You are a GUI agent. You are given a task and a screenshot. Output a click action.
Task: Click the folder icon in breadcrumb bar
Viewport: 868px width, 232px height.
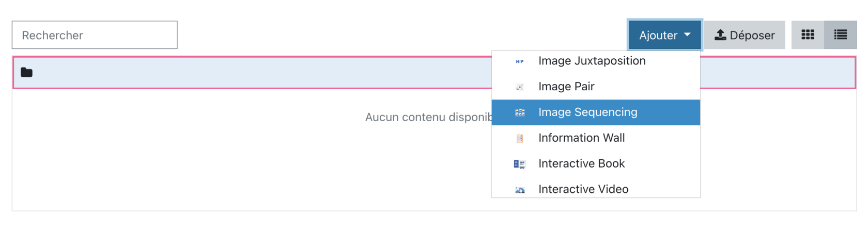click(x=26, y=73)
